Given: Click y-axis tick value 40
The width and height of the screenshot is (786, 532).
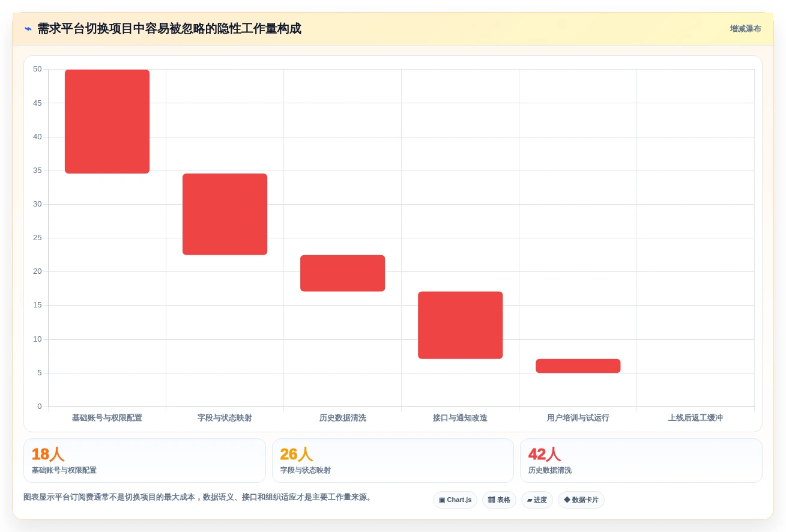Looking at the screenshot, I should (37, 137).
